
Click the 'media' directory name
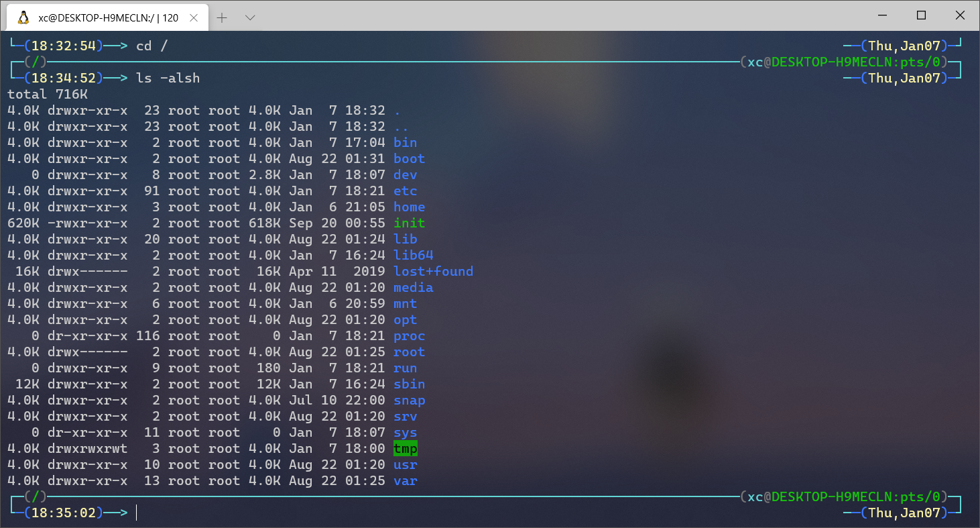click(413, 287)
